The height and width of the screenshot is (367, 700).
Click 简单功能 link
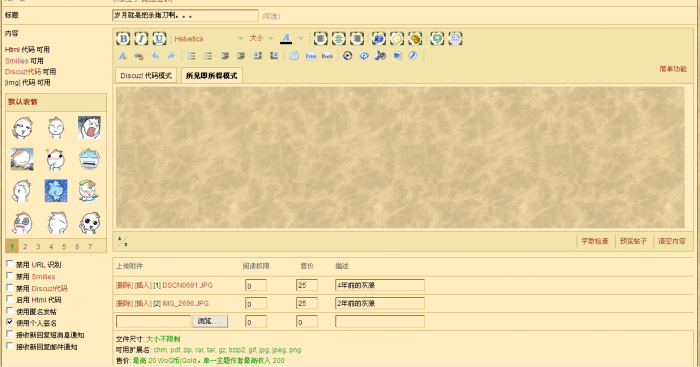673,69
